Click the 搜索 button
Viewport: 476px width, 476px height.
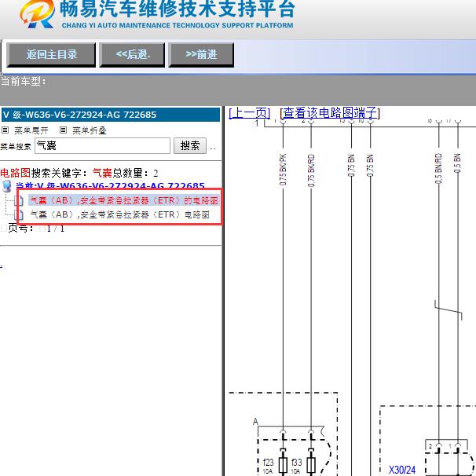tap(190, 146)
